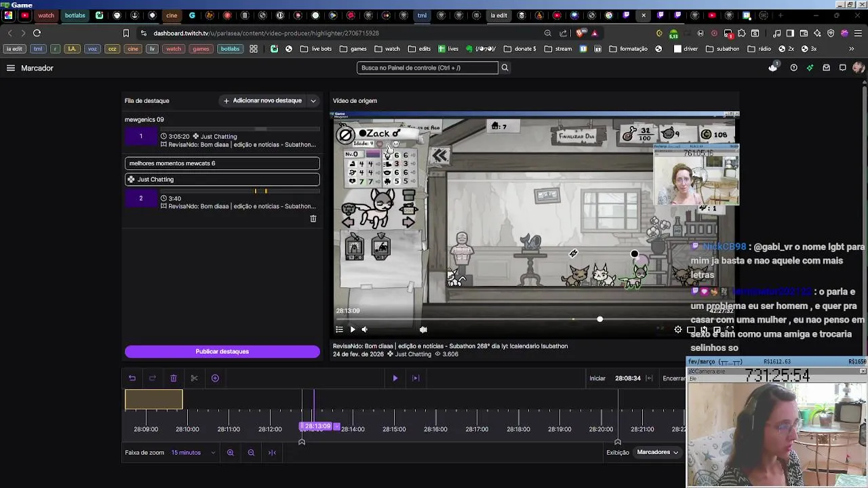Zoom out on the timeline
The height and width of the screenshot is (488, 868).
click(251, 453)
